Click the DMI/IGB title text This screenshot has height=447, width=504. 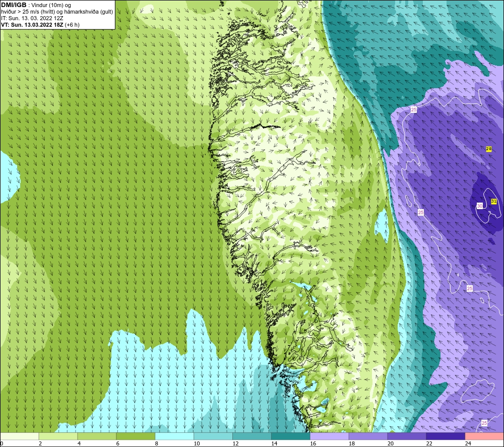tap(14, 5)
